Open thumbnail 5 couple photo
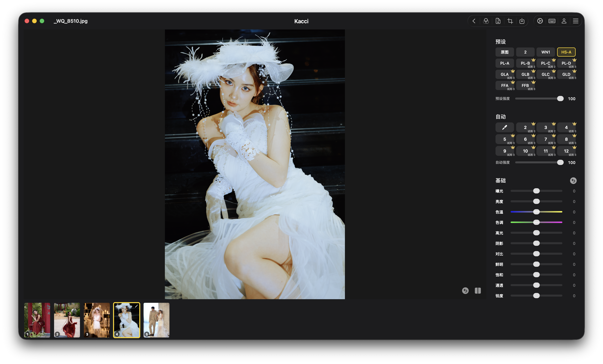 (156, 320)
